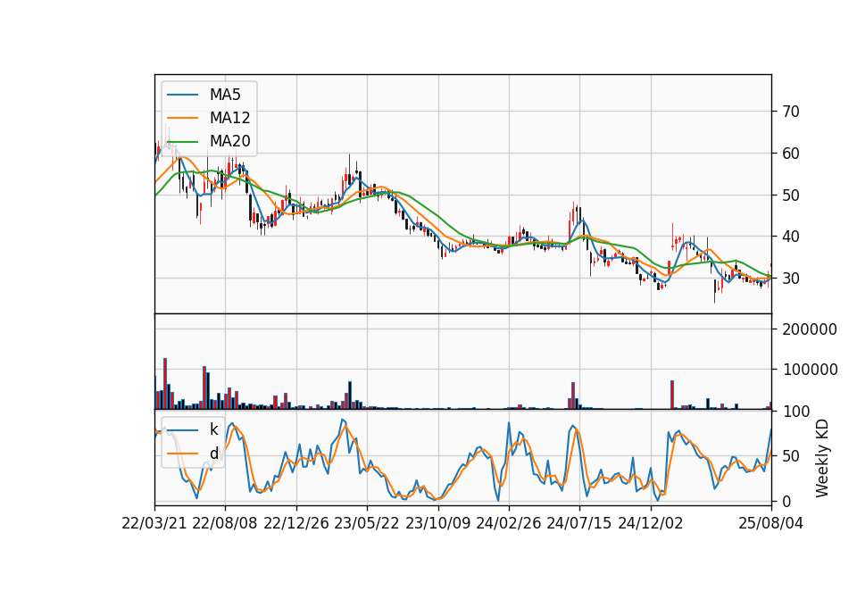This screenshot has height=616, width=857.
Task: Click the price axis label 60
Action: tap(791, 153)
